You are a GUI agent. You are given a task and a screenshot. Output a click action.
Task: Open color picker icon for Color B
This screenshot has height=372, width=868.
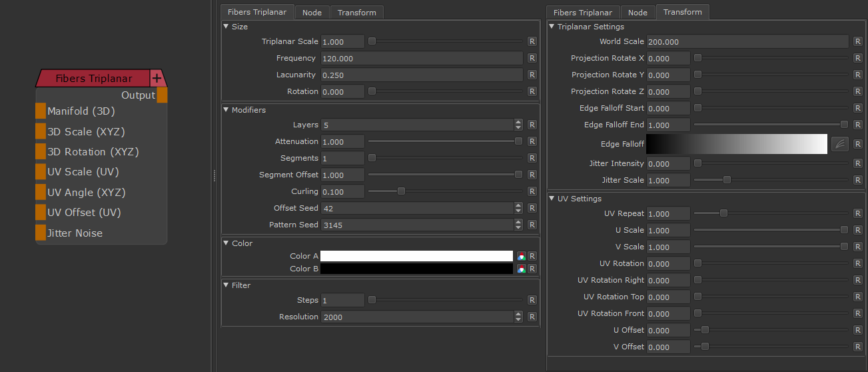pyautogui.click(x=521, y=269)
